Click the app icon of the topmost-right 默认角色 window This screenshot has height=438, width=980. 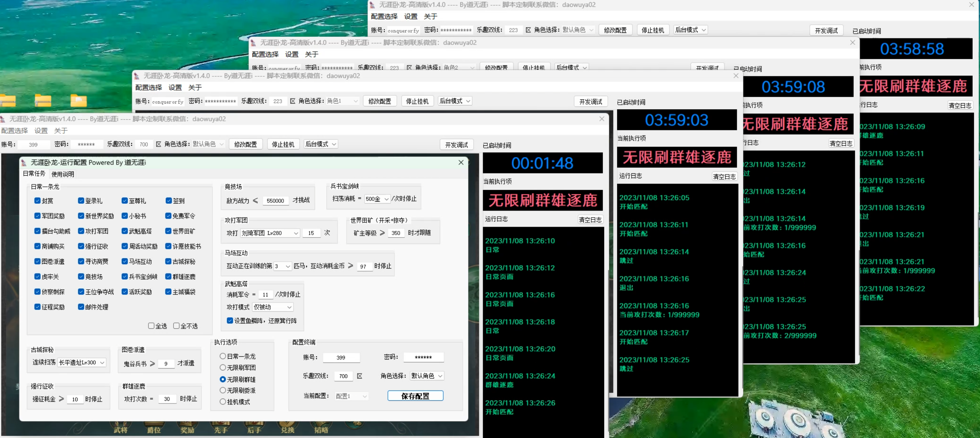tap(372, 5)
